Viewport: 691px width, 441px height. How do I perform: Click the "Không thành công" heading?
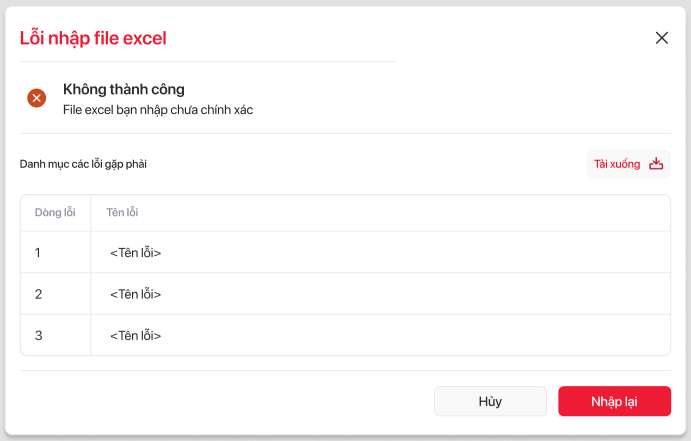(124, 89)
